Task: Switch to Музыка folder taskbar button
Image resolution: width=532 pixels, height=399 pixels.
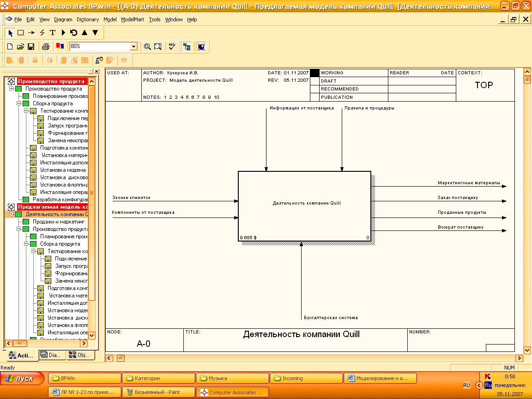Action: [x=232, y=378]
